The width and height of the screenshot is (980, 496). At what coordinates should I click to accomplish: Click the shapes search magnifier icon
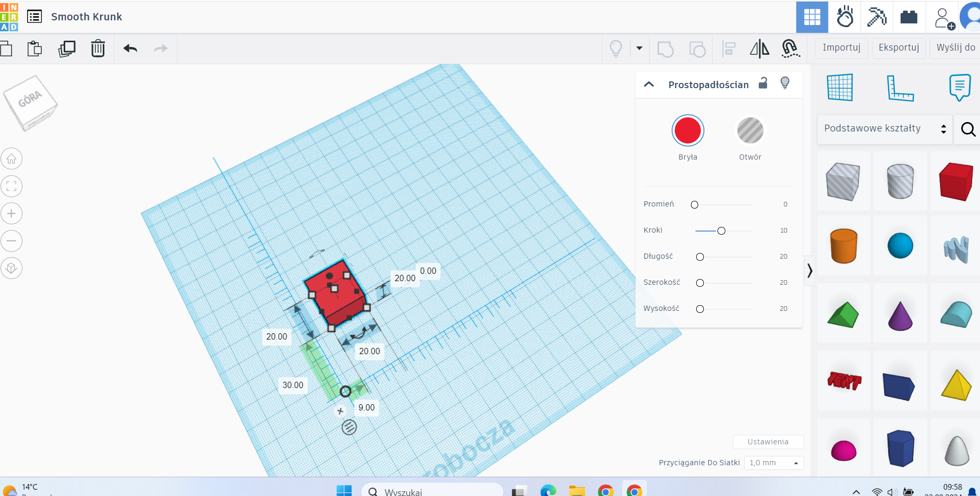click(968, 129)
